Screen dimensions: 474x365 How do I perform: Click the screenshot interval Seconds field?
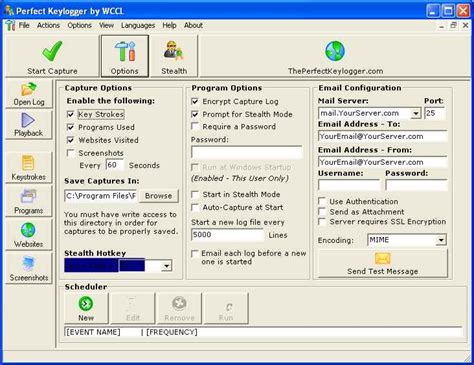click(115, 165)
